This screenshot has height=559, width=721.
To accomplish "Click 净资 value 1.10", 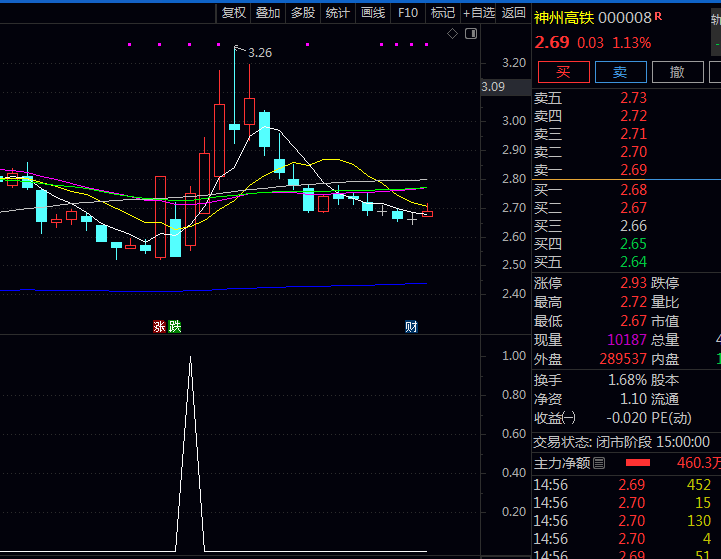I will [x=633, y=399].
